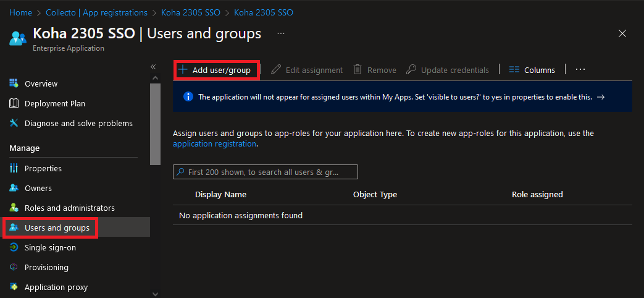
Task: Click the blue info icon in the banner
Action: pos(188,97)
